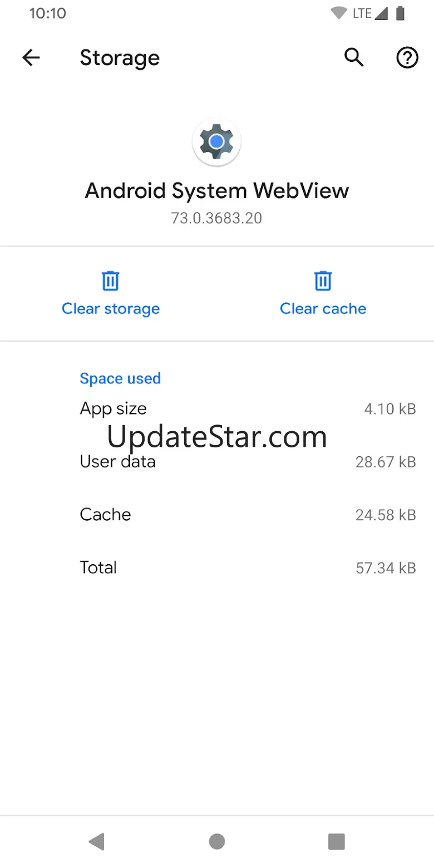Tap the trash icon above Clear storage
Screen dimensions: 434x868
(111, 280)
